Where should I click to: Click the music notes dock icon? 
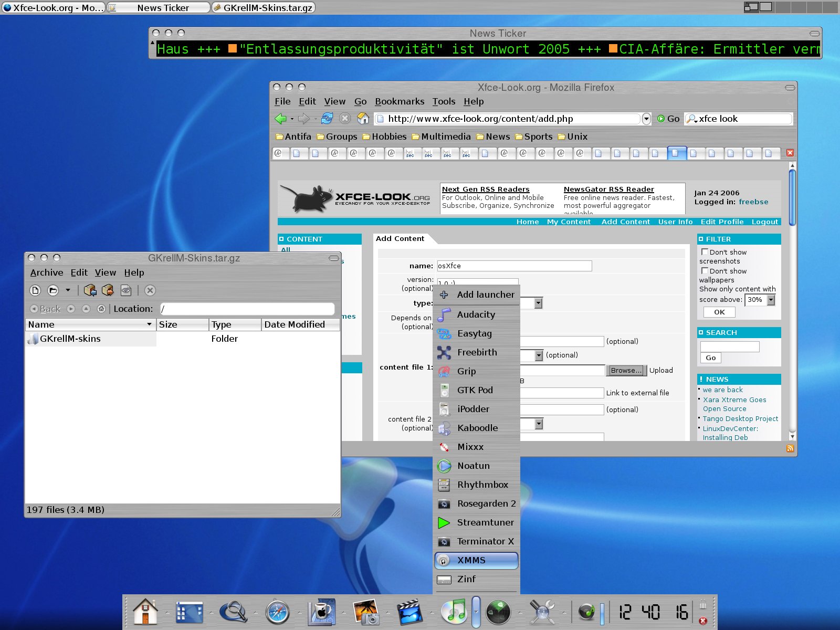click(454, 612)
